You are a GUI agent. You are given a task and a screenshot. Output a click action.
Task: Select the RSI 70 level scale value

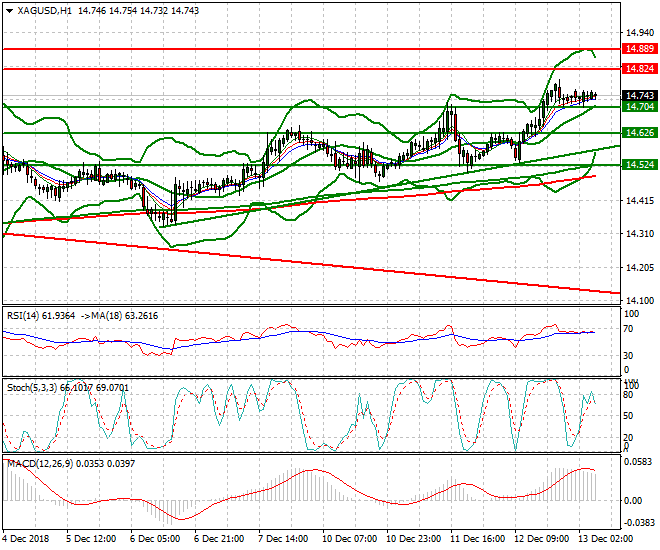point(628,329)
